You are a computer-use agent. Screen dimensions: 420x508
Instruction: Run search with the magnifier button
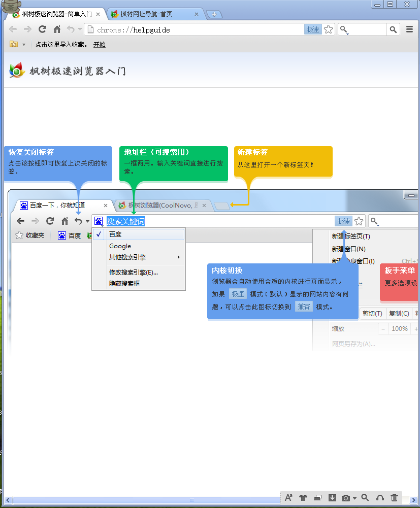point(393,29)
